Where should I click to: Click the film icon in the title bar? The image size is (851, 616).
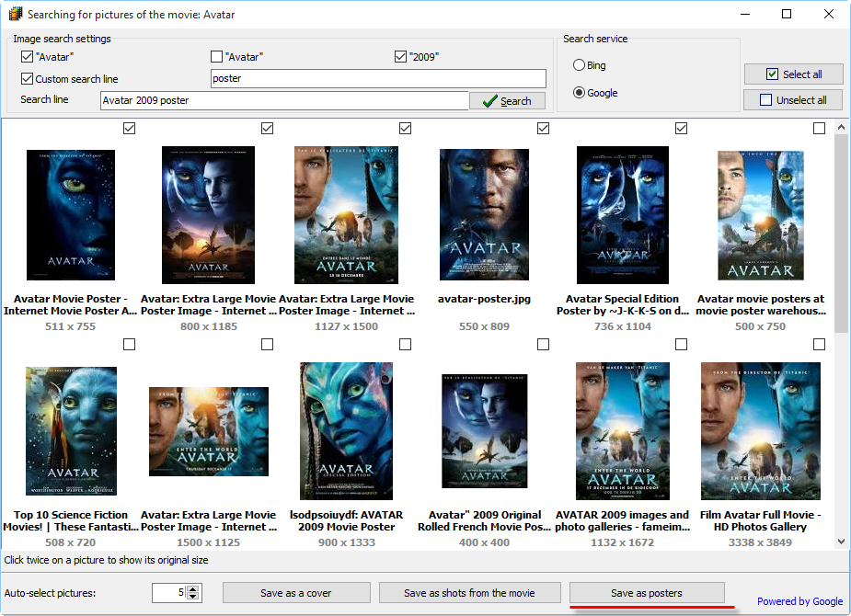pyautogui.click(x=16, y=14)
